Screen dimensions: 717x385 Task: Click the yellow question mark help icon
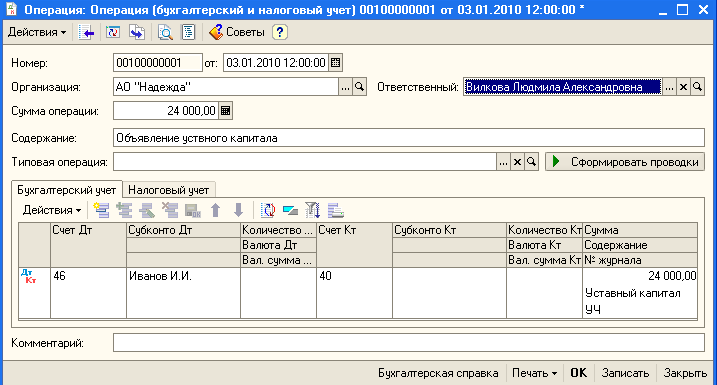tap(280, 32)
